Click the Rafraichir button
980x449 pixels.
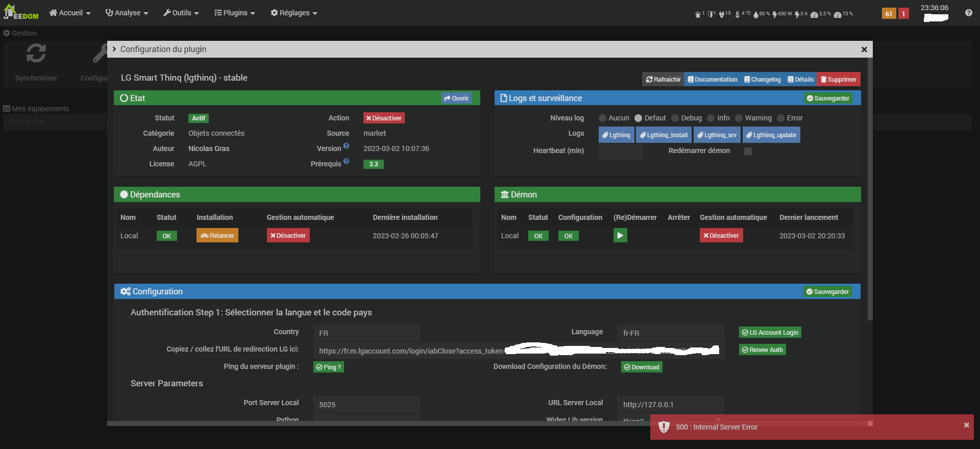click(x=663, y=79)
